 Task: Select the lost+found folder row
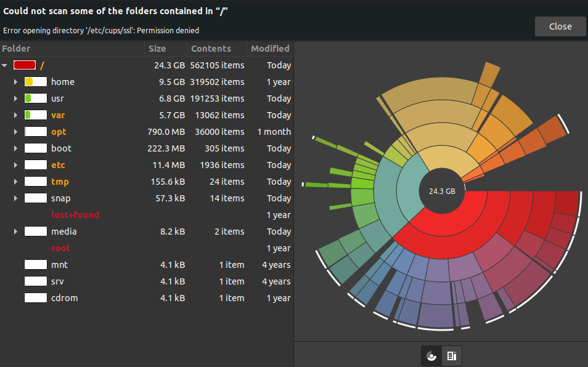(x=75, y=215)
